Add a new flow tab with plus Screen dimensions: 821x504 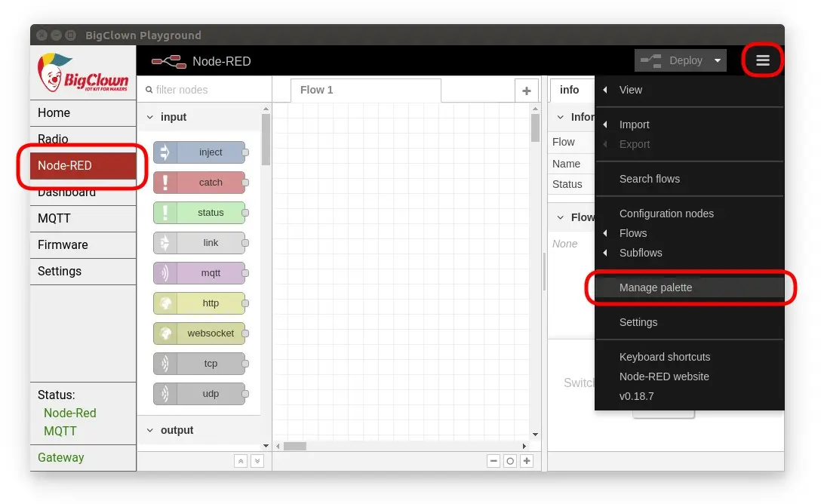(x=527, y=91)
